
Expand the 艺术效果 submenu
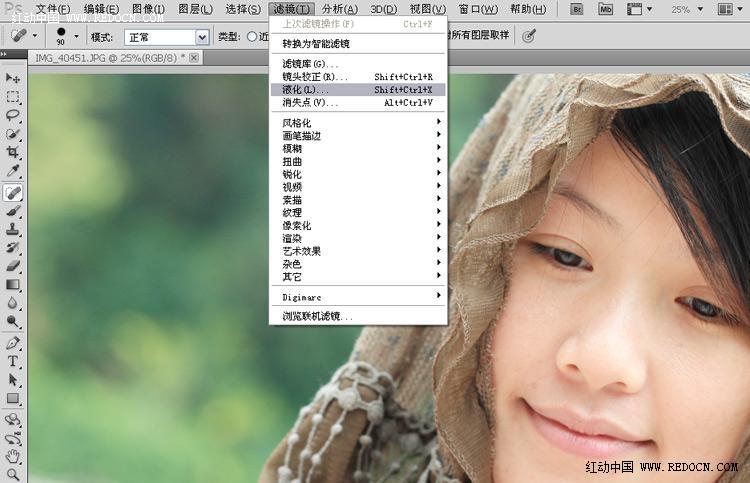pos(359,251)
